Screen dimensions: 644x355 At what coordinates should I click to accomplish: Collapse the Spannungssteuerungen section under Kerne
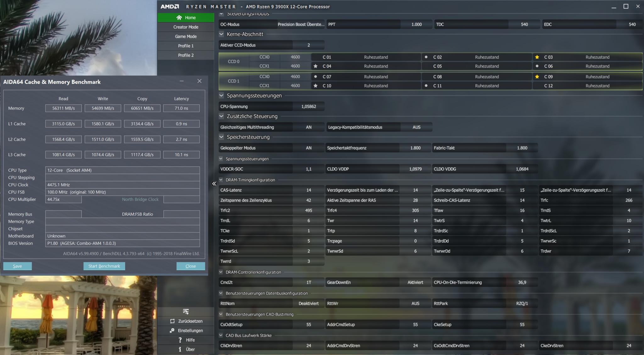[x=221, y=95]
